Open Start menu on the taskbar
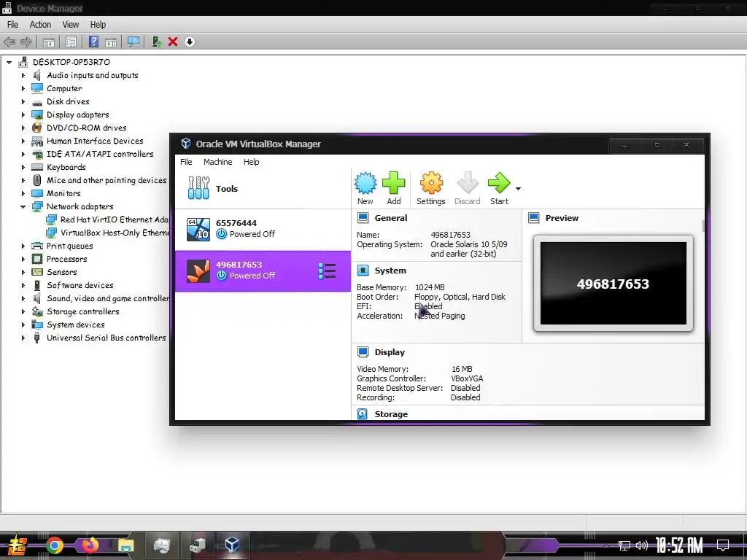 18,545
